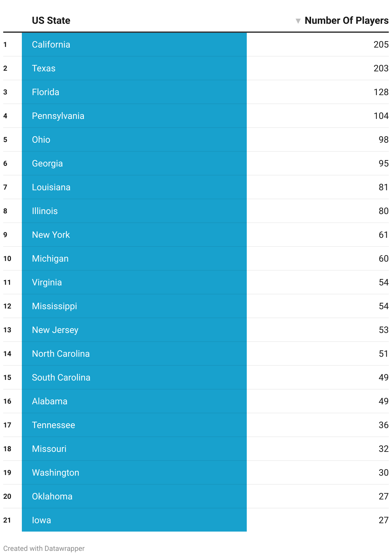Viewport: 392px width, 556px height.
Task: Click the Georgia bar cell
Action: tap(134, 163)
